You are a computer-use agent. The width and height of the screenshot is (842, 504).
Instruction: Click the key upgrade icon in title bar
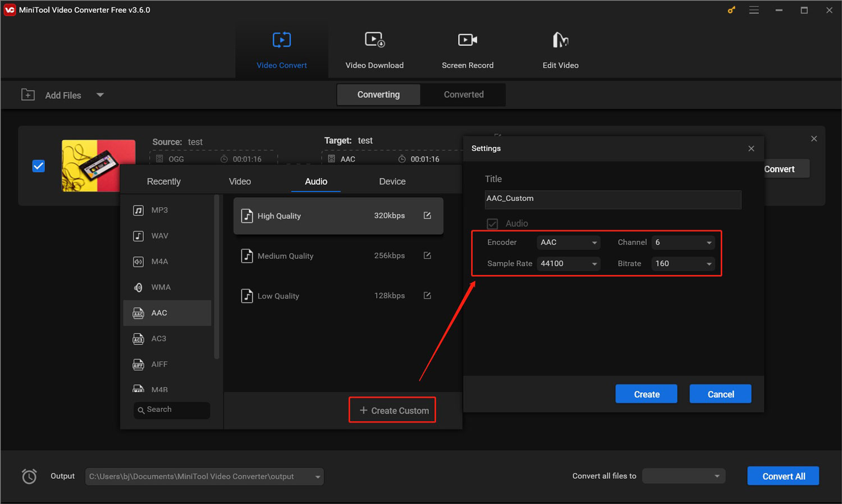[x=731, y=10]
